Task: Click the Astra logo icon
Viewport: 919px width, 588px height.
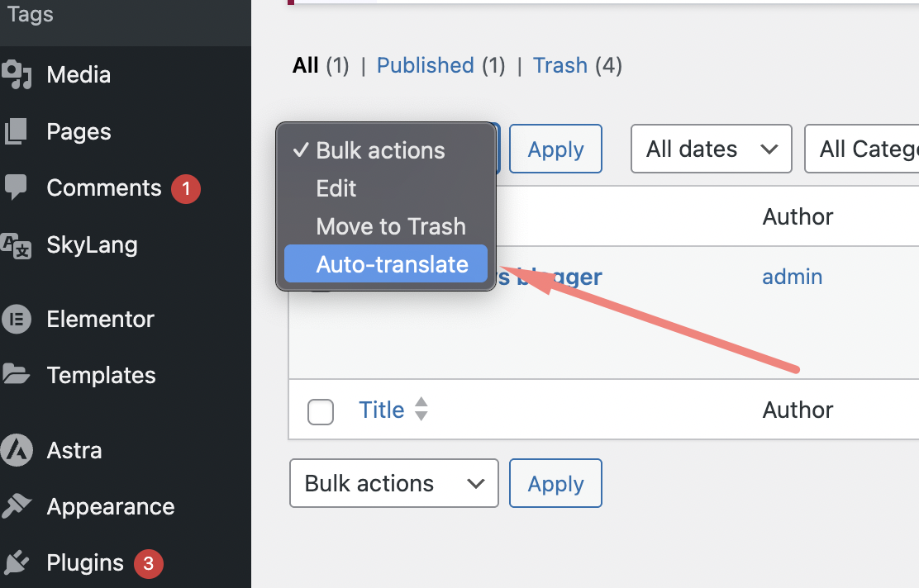Action: 17,450
